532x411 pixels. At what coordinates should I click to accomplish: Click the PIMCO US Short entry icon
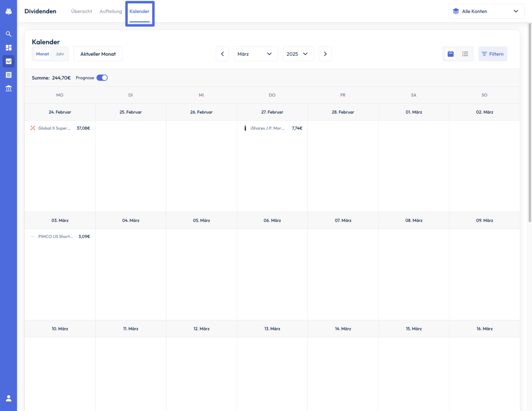[33, 236]
